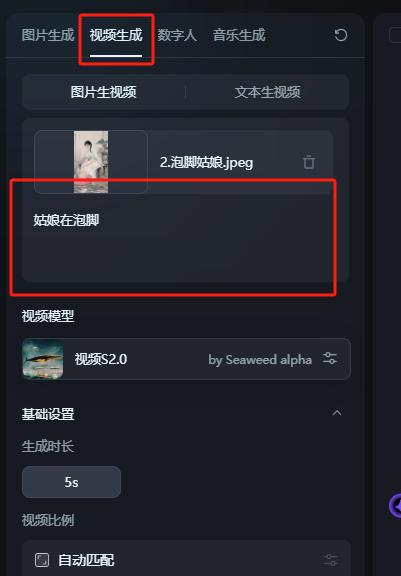Switch to the 数字人 tab
This screenshot has width=401, height=576.
pos(177,35)
